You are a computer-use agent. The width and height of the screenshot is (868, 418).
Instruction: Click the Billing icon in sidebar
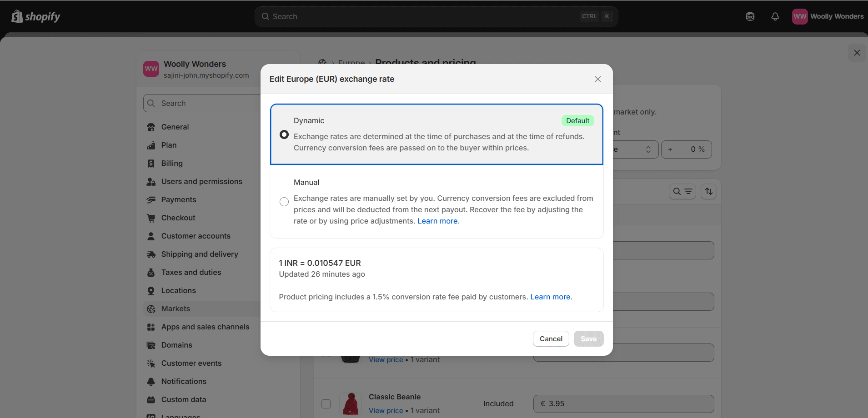(x=151, y=164)
